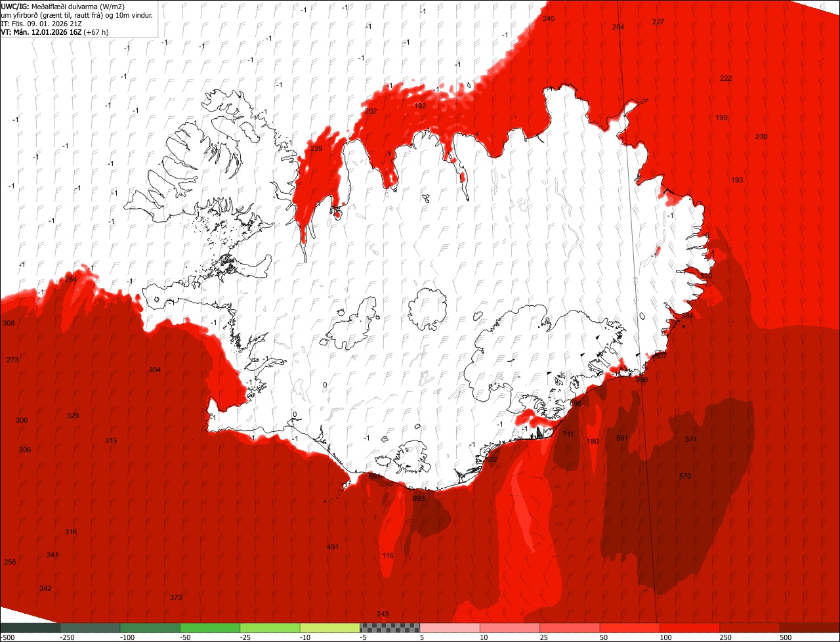The image size is (840, 642).
Task: Select the red swatch between 50 and 100
Action: click(630, 628)
